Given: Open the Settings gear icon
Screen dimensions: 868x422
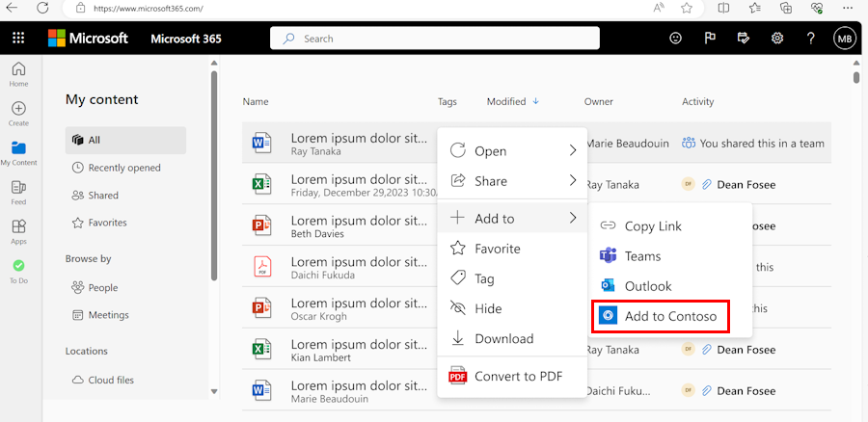Looking at the screenshot, I should tap(777, 39).
